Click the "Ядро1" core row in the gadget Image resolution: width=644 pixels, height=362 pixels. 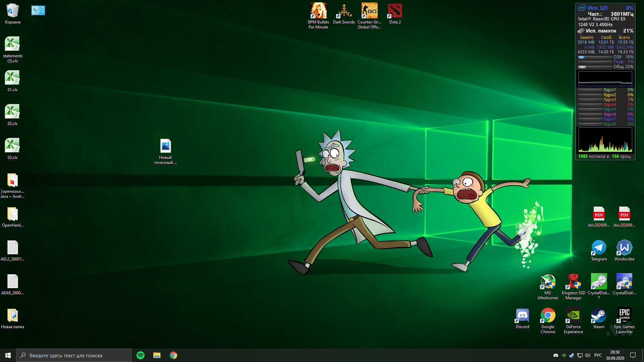pos(605,90)
